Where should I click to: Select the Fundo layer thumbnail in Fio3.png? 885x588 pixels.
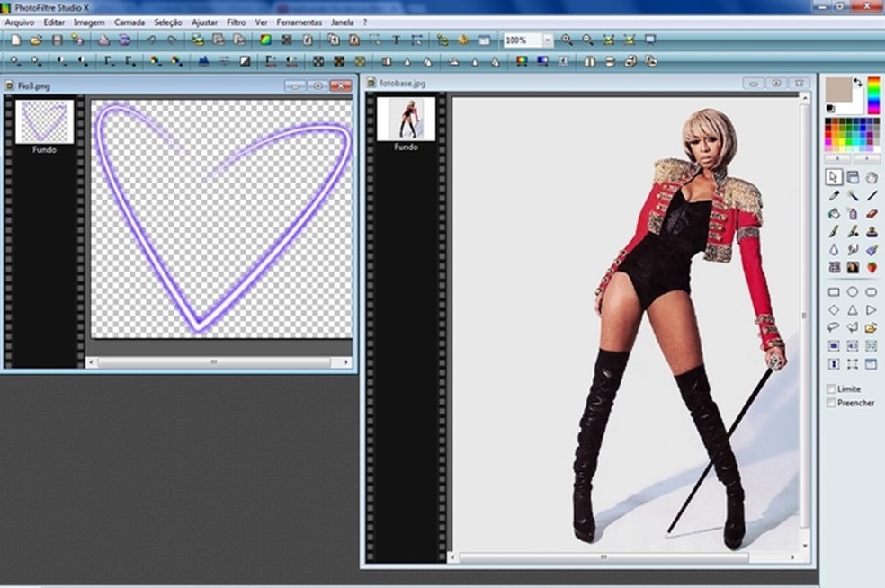point(45,121)
